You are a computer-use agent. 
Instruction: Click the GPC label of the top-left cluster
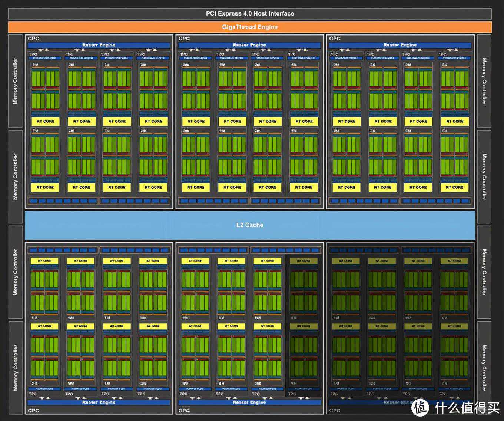[33, 39]
